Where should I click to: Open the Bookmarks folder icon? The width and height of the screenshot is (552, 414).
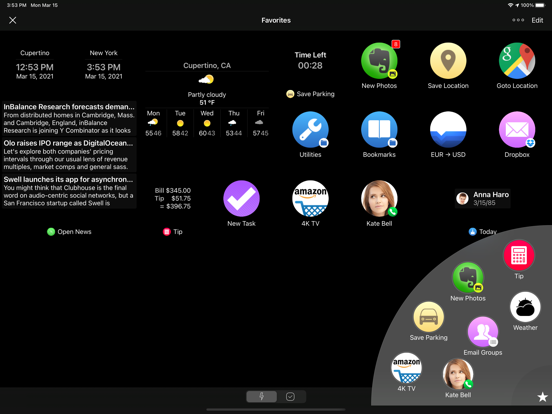point(379,130)
